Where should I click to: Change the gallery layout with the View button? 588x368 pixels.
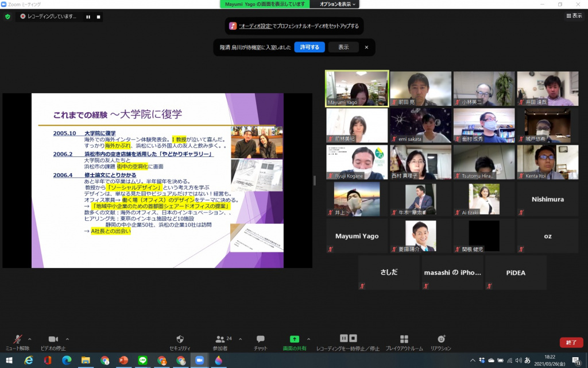point(573,16)
